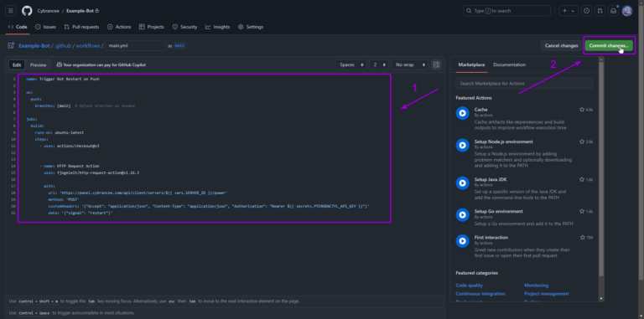Open the No wrap dropdown
Screen dimensions: 644x319
tap(409, 64)
